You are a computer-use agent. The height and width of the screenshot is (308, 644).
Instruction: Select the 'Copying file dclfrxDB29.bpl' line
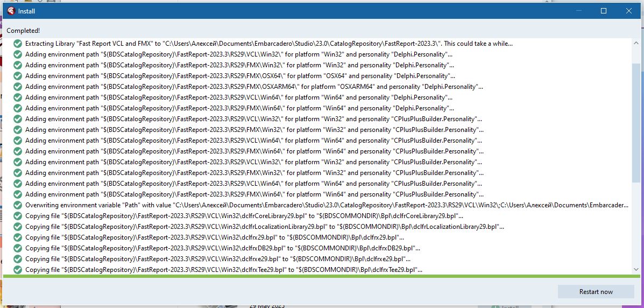(x=223, y=248)
